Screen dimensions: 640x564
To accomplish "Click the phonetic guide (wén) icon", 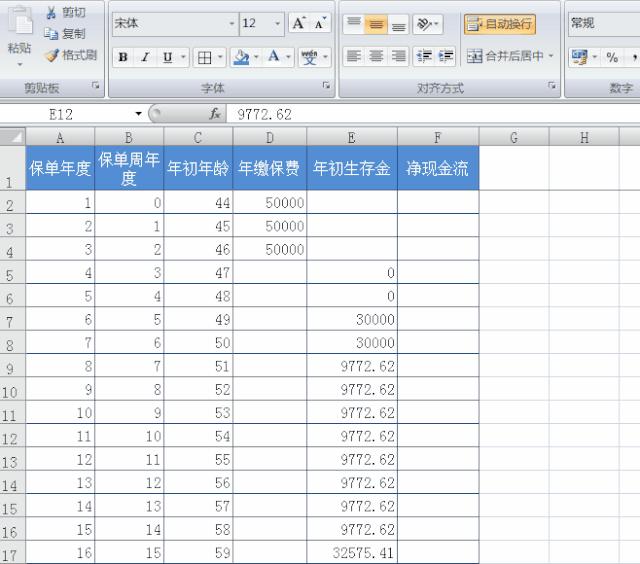I will click(309, 58).
